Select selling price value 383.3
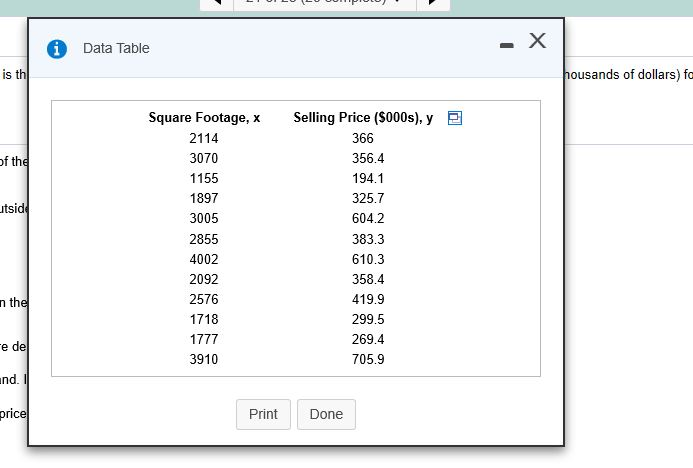 (368, 240)
